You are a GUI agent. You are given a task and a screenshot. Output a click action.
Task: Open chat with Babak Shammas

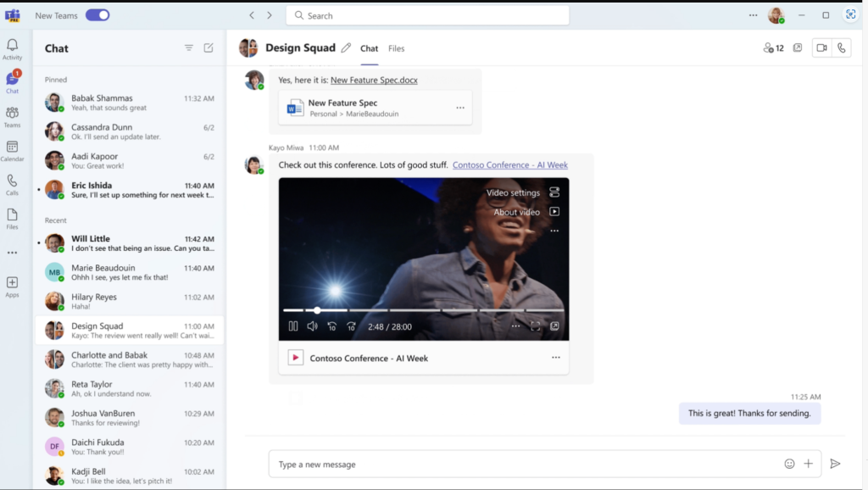tap(130, 103)
